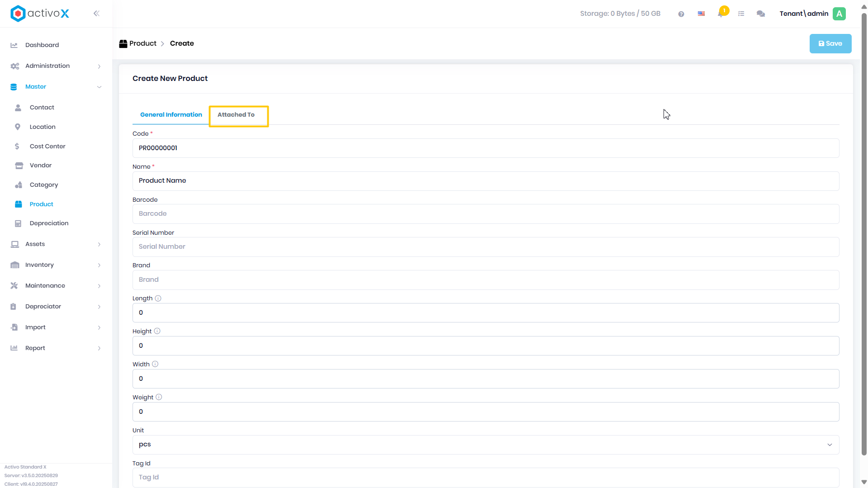Click into the Width field
The width and height of the screenshot is (868, 488).
coord(485,379)
